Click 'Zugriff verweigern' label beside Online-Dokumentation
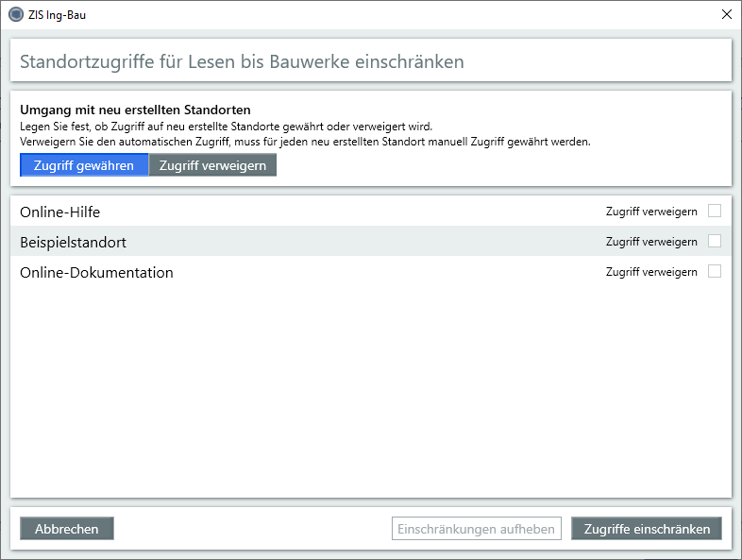The width and height of the screenshot is (742, 560). [x=651, y=272]
